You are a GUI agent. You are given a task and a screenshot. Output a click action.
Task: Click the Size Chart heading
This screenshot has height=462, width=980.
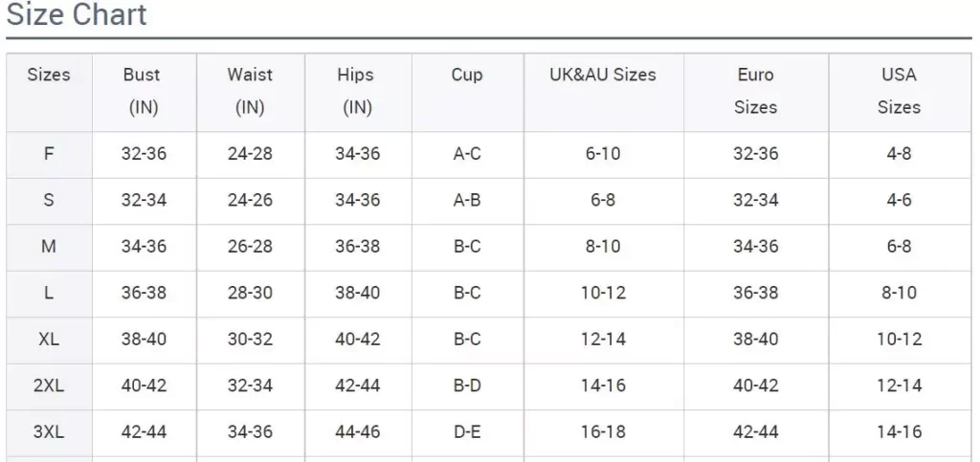77,13
